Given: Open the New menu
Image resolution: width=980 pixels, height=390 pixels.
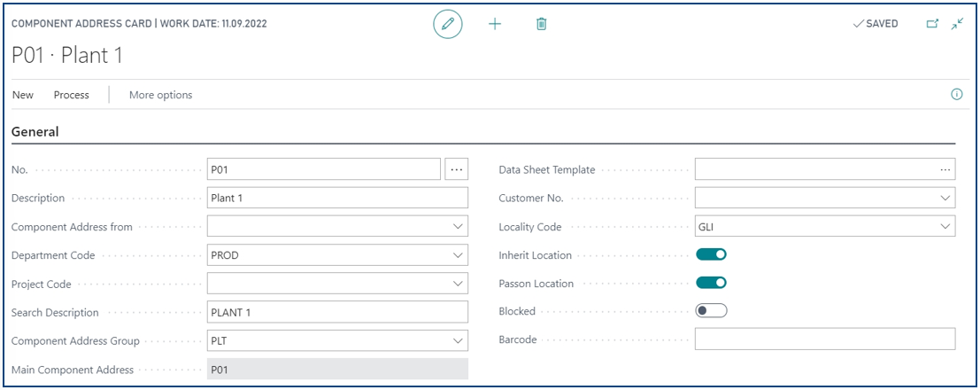Looking at the screenshot, I should [x=23, y=95].
